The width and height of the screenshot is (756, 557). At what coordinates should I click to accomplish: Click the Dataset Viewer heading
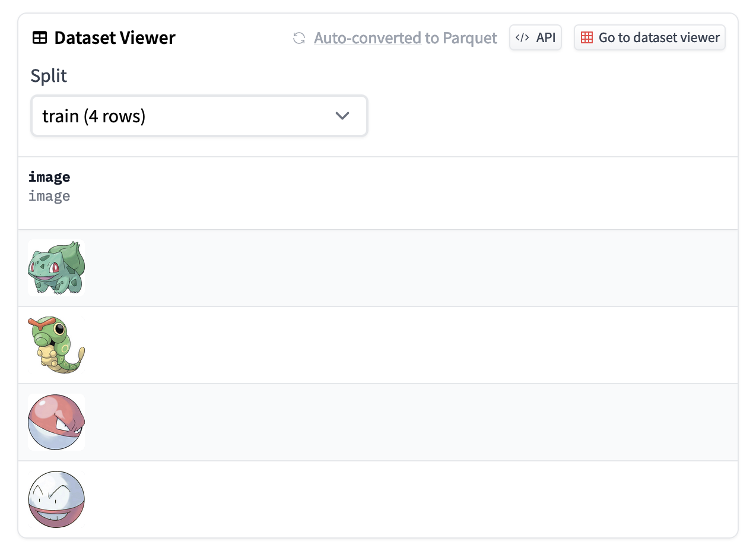coord(115,38)
